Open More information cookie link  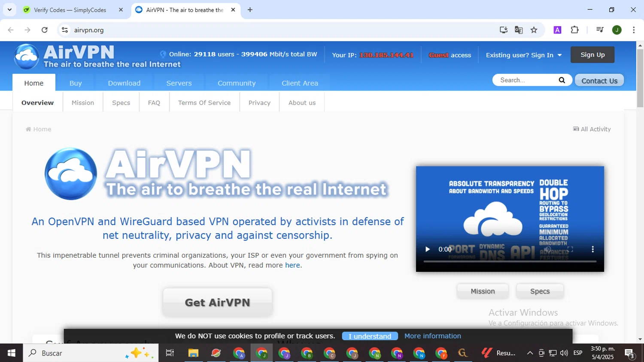(432, 336)
